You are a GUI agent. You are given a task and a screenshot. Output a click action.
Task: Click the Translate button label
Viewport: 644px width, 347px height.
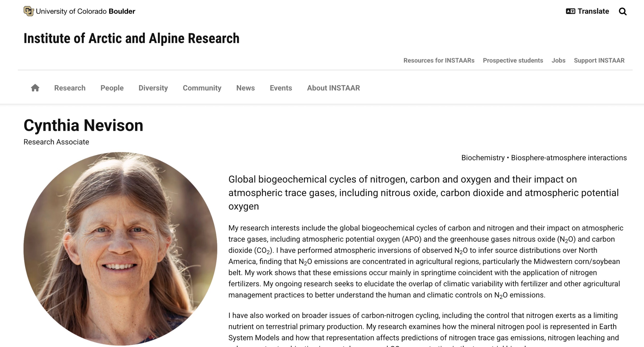(x=593, y=11)
